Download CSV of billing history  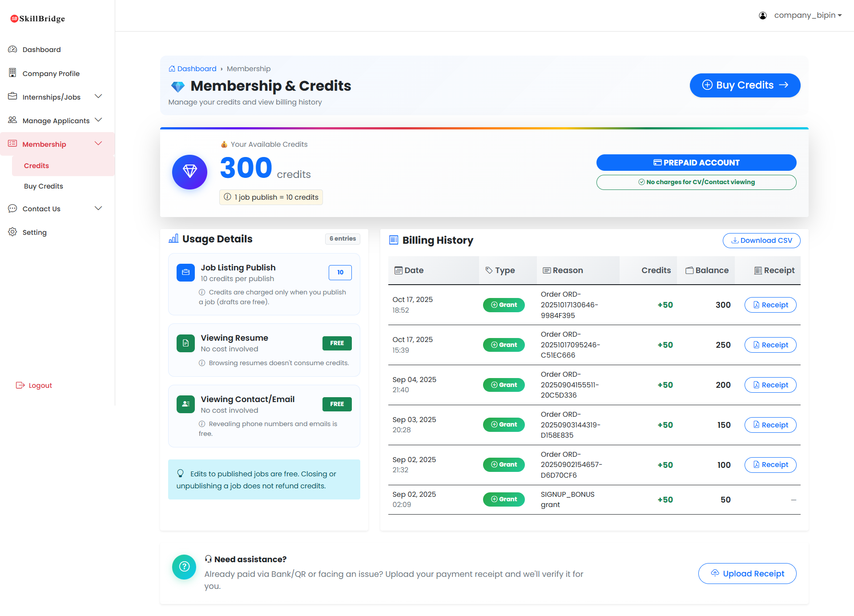pyautogui.click(x=761, y=240)
